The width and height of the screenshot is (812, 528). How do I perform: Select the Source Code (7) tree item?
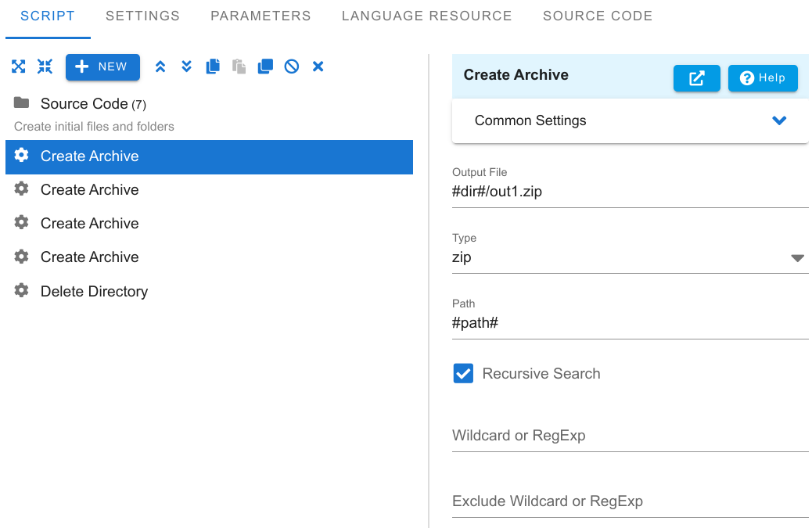tap(209, 103)
